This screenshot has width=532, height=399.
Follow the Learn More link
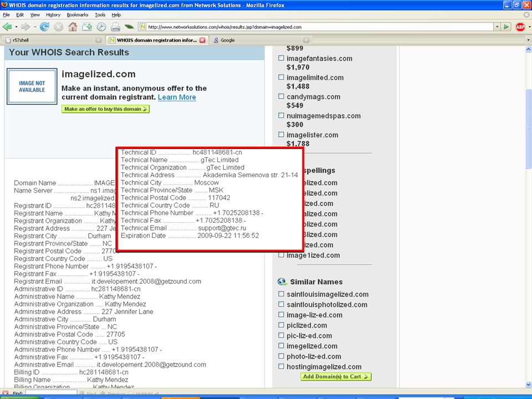click(177, 97)
